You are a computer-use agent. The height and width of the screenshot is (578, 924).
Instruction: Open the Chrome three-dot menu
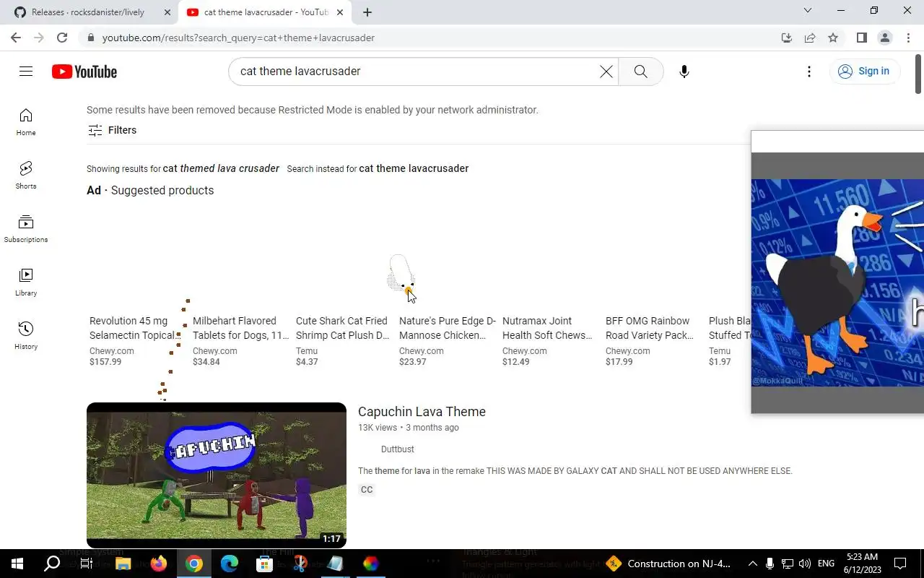coord(908,38)
